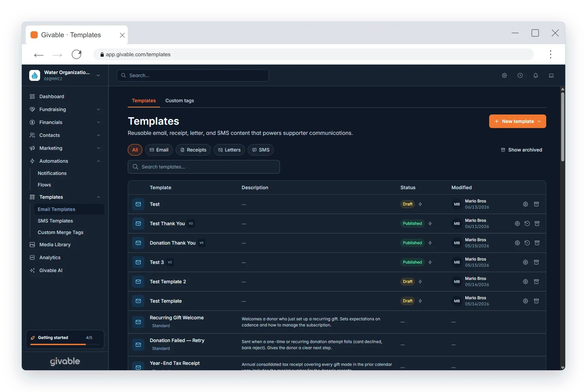
Task: Toggle Show archived templates
Action: point(521,150)
